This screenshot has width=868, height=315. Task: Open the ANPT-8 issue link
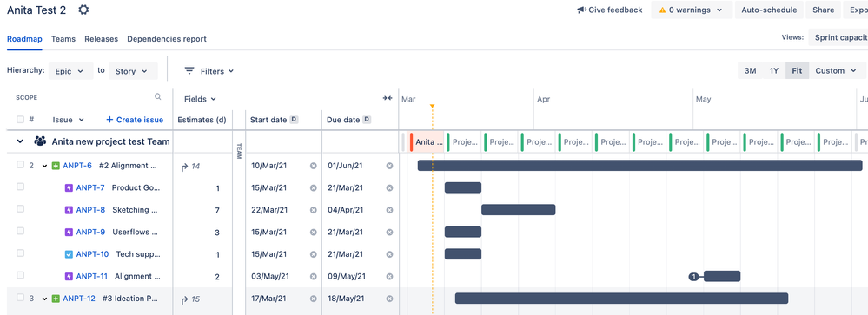point(90,210)
